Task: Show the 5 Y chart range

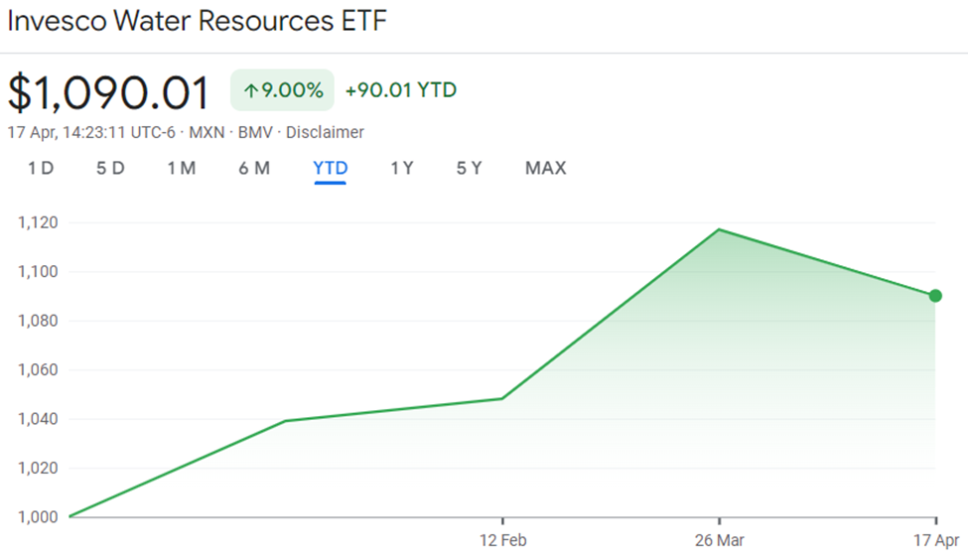Action: [x=469, y=168]
